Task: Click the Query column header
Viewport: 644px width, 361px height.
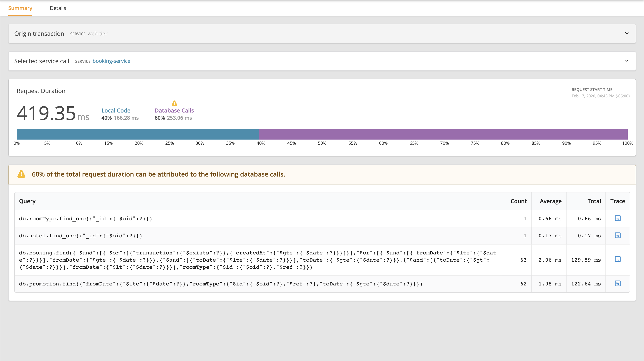Action: (x=27, y=201)
